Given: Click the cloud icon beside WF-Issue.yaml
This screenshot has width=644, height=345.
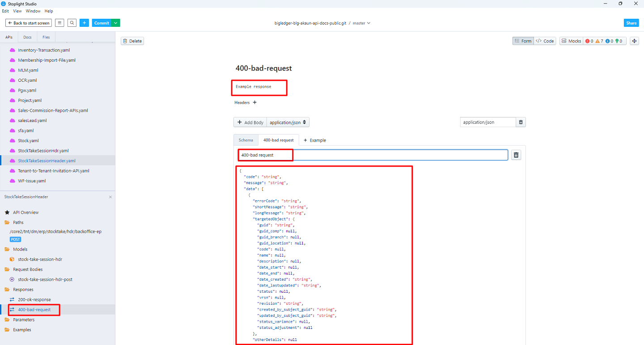Looking at the screenshot, I should click(x=13, y=181).
